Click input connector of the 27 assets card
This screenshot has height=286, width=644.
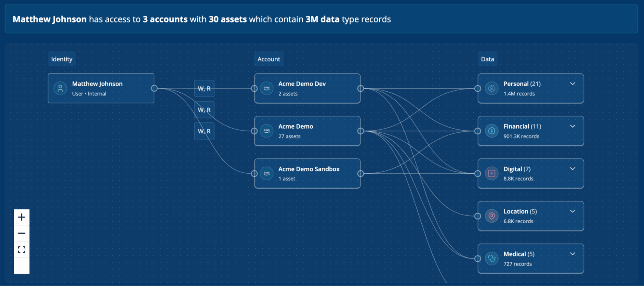pos(254,131)
